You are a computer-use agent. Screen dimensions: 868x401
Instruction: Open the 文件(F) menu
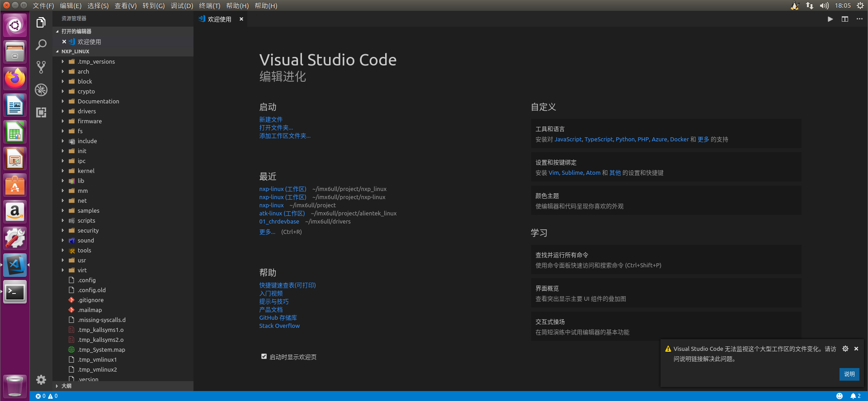43,5
